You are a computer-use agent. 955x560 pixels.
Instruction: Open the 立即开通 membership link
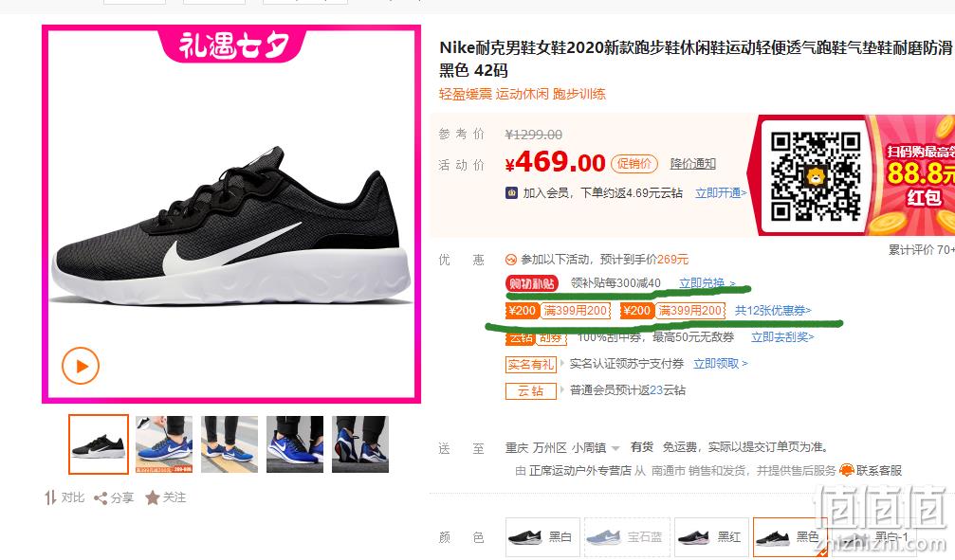721,193
